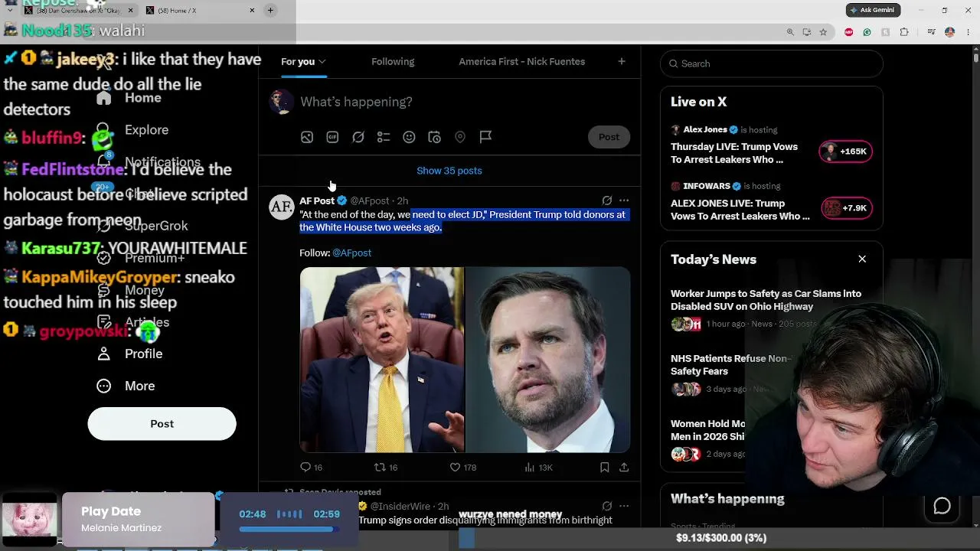Add a GIF to the post
Image resolution: width=980 pixels, height=551 pixels.
pos(332,137)
